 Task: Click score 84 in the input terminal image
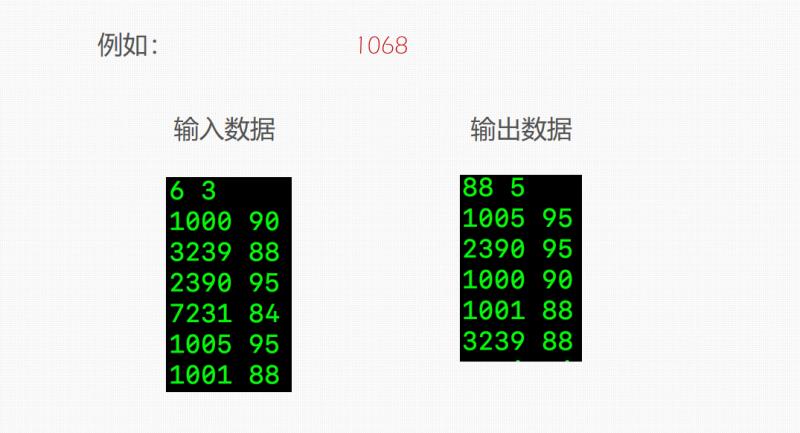click(x=265, y=314)
